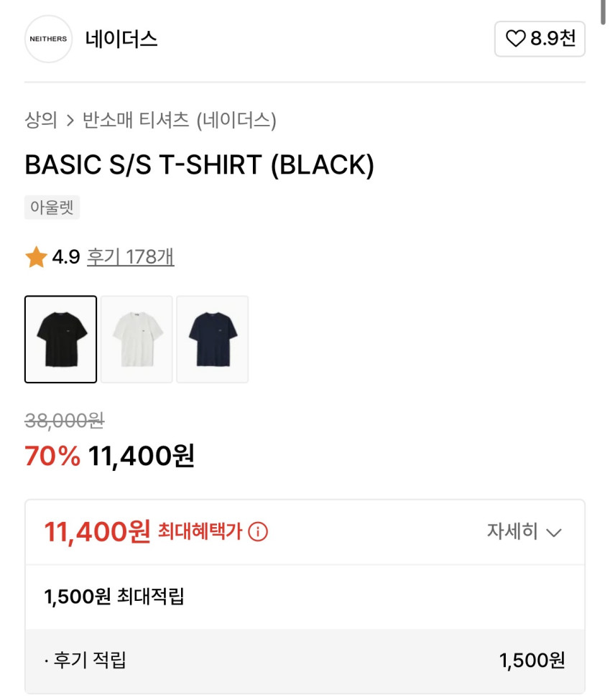Click the 1,500원 최대적립 row

click(114, 597)
